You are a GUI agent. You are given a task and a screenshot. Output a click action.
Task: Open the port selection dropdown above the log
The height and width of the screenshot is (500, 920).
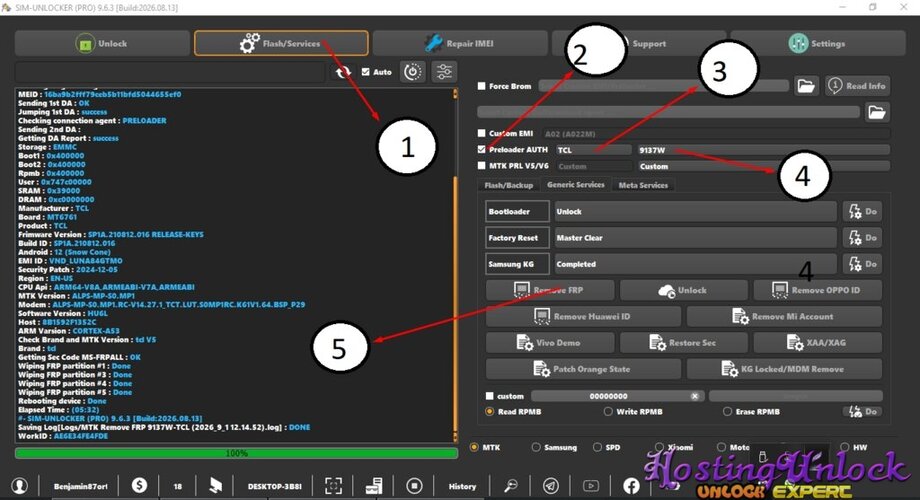coord(170,72)
